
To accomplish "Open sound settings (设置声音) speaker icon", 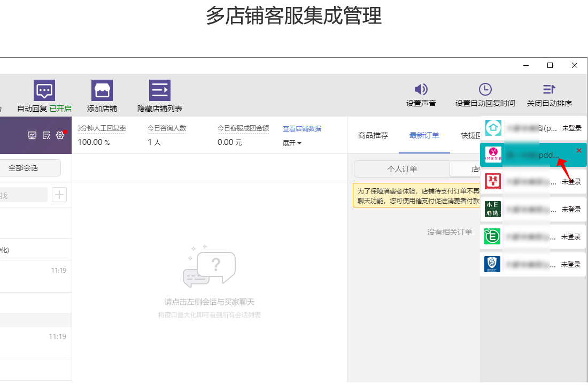I will tap(421, 90).
